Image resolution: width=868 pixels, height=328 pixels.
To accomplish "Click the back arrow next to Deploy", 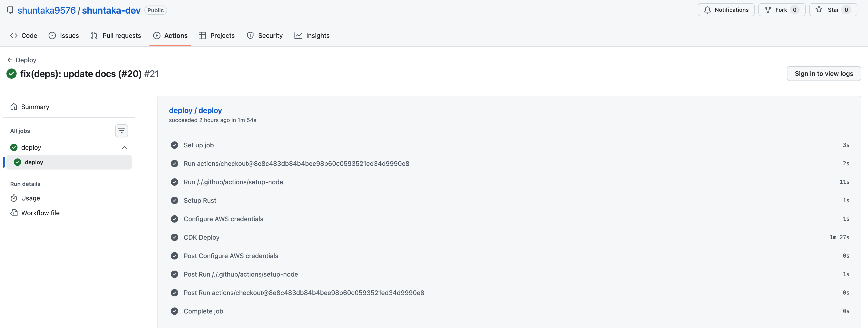I will coord(10,60).
